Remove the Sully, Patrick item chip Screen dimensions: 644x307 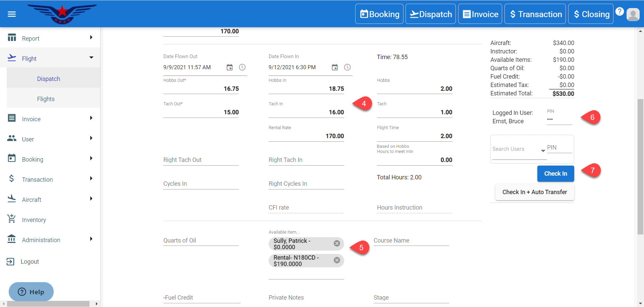pyautogui.click(x=337, y=244)
